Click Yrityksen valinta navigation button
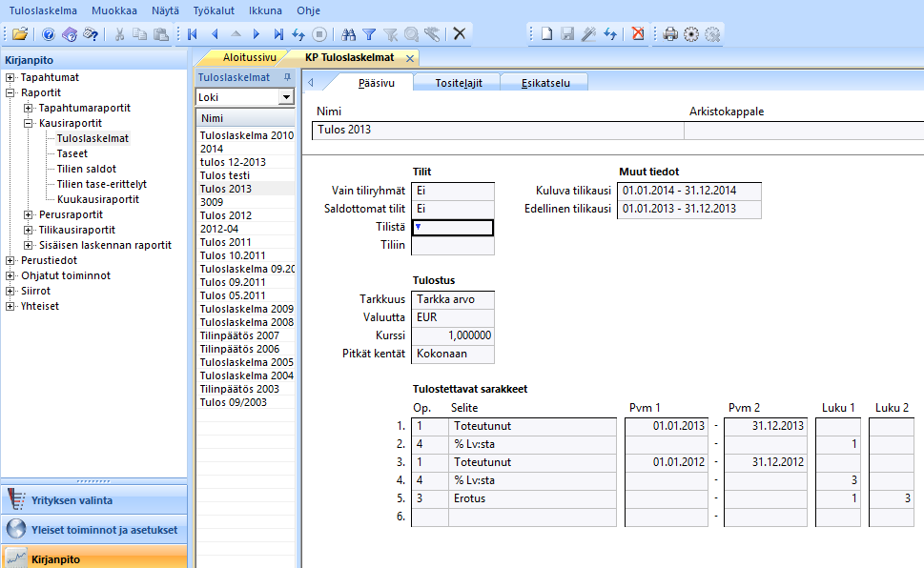The image size is (924, 568). point(93,499)
